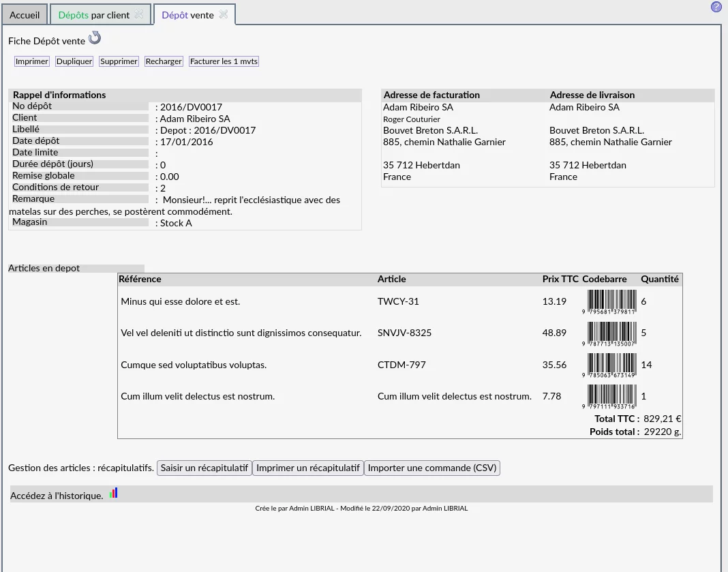Click the Quantité column header
Viewport: 728px width, 572px height.
pyautogui.click(x=660, y=279)
